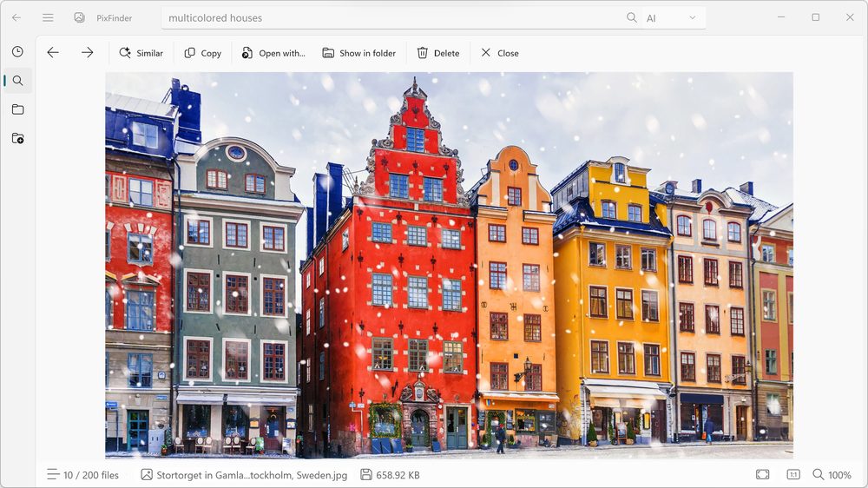Show the image in its folder
868x488 pixels.
359,53
